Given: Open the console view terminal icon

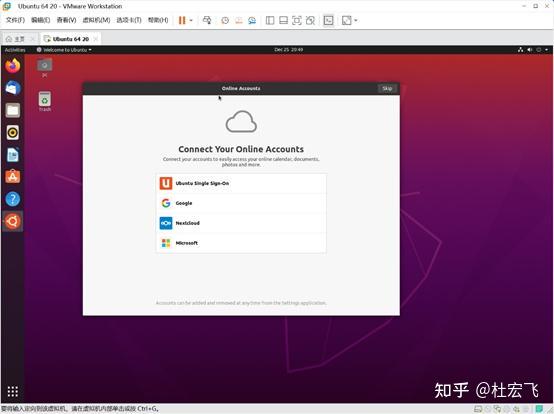Looking at the screenshot, I should click(x=328, y=20).
